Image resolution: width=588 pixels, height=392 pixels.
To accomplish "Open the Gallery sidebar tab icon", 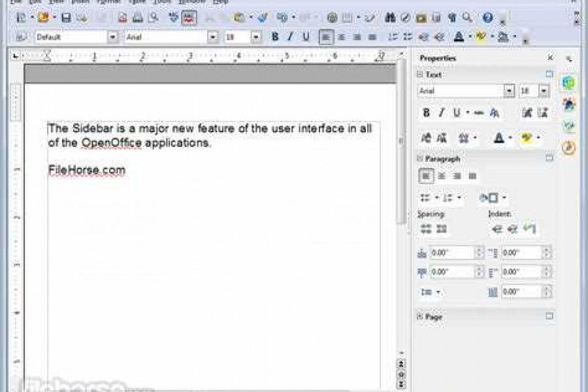I will (566, 103).
